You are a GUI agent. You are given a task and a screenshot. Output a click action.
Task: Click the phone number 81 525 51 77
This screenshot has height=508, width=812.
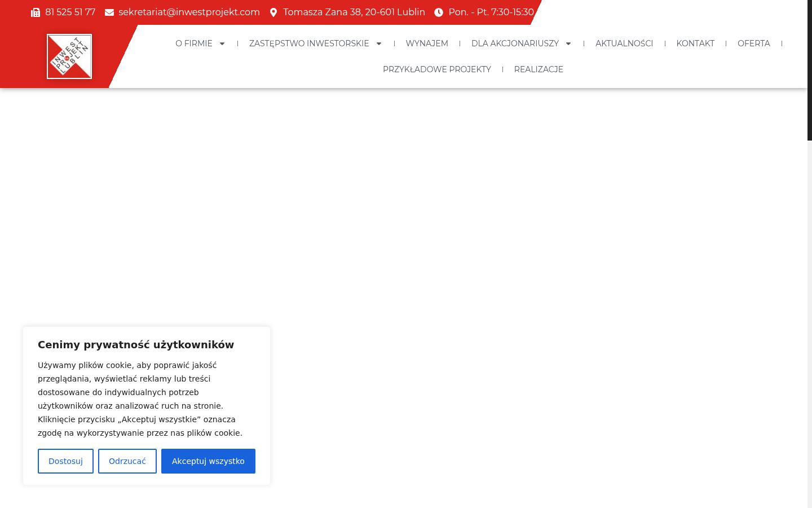pos(70,12)
